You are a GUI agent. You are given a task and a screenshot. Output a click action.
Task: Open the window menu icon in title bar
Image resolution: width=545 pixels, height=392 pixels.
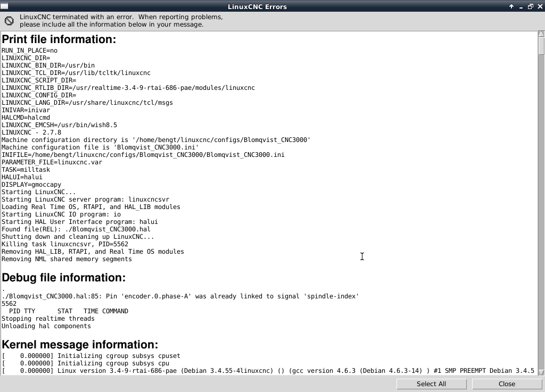[4, 6]
